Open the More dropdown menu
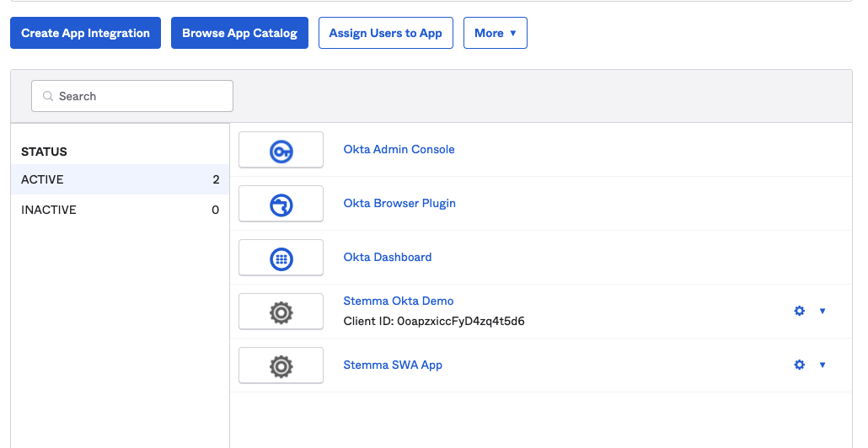The image size is (868, 448). pyautogui.click(x=496, y=33)
